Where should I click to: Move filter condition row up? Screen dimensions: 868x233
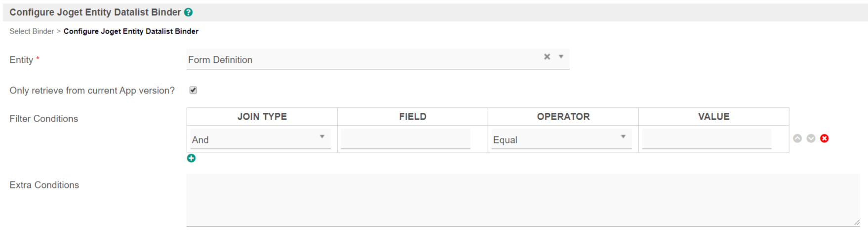tap(797, 139)
